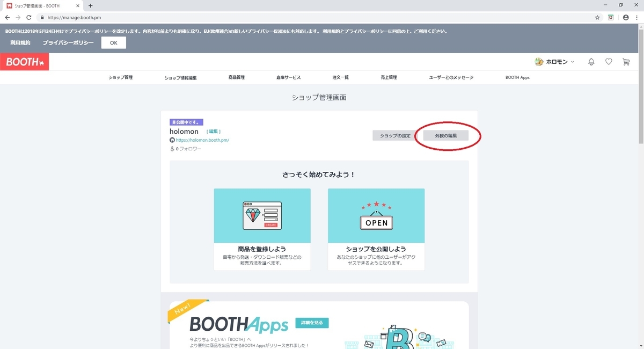Open BOOTH Apps menu item
This screenshot has width=644, height=349.
tap(517, 77)
